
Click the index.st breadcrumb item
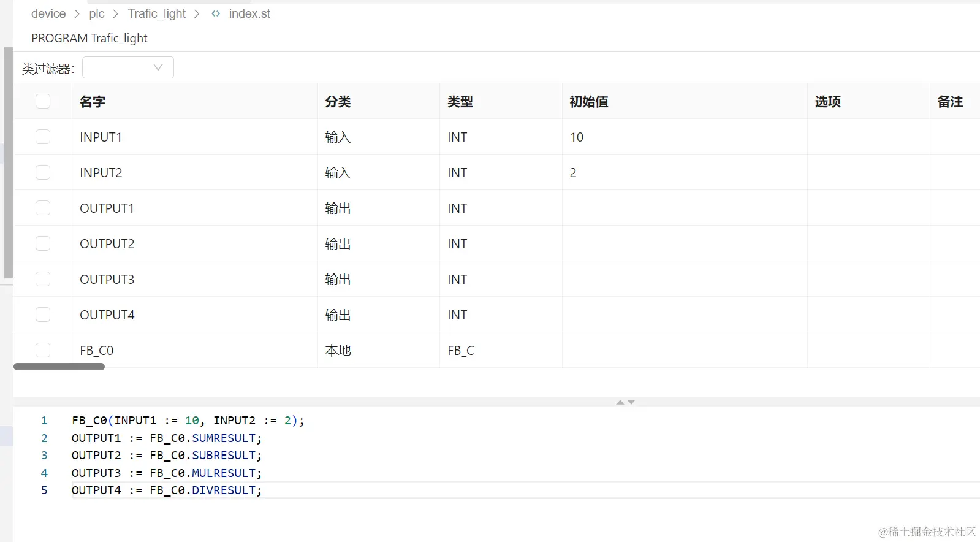coord(249,13)
